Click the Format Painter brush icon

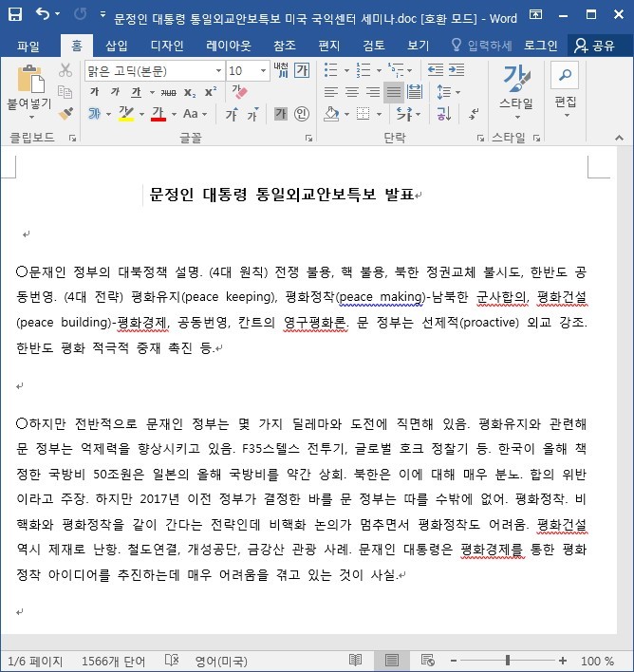(x=65, y=114)
